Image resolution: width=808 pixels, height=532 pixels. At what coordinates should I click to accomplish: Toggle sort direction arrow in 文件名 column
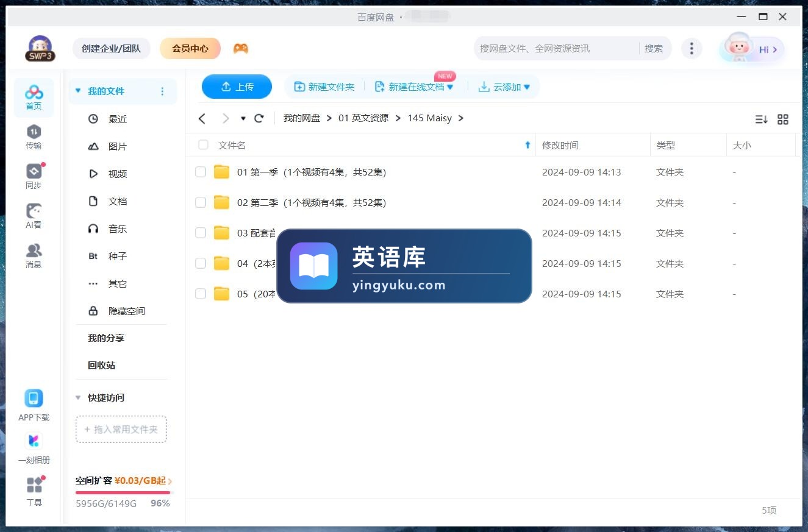[x=527, y=145]
